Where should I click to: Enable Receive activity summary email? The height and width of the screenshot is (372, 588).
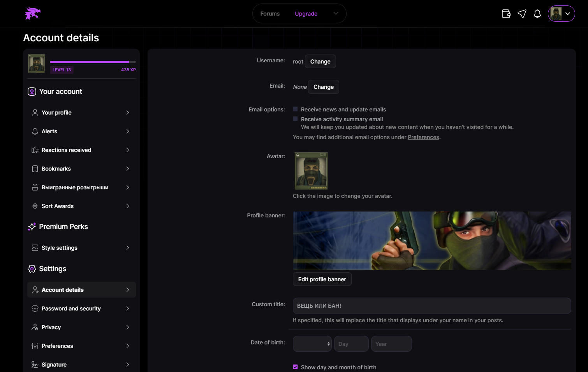tap(296, 119)
